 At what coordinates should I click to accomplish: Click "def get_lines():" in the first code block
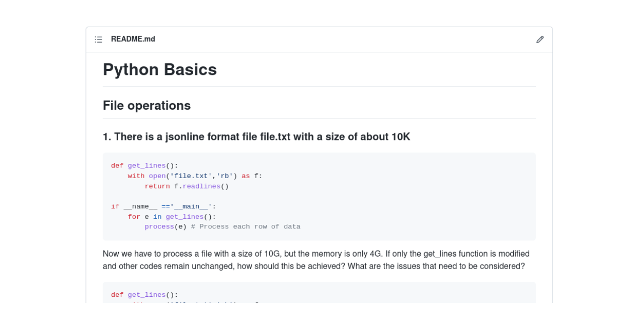coord(144,166)
